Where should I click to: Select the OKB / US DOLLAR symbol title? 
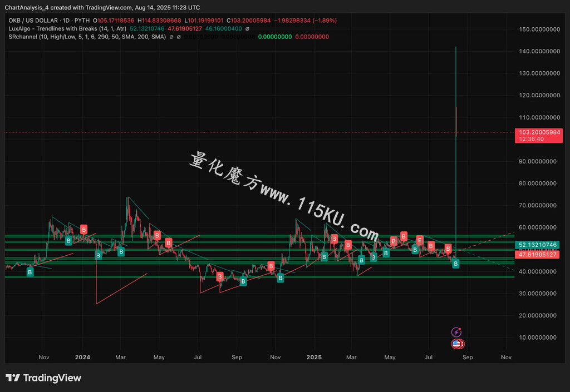pyautogui.click(x=33, y=21)
